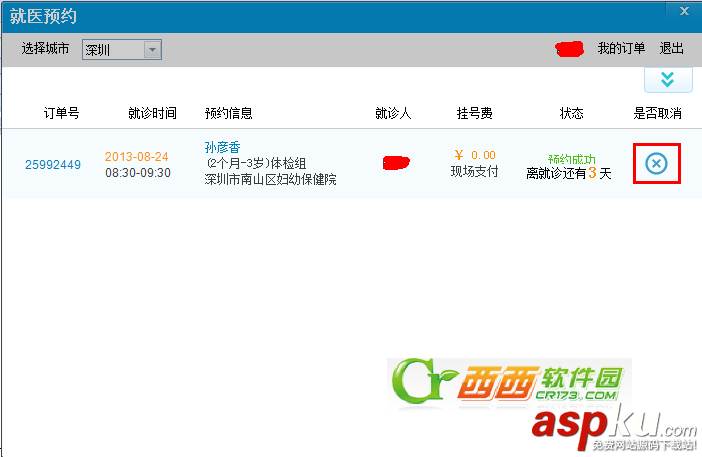Image resolution: width=702 pixels, height=457 pixels.
Task: Click the 挂号费 column header
Action: click(475, 113)
